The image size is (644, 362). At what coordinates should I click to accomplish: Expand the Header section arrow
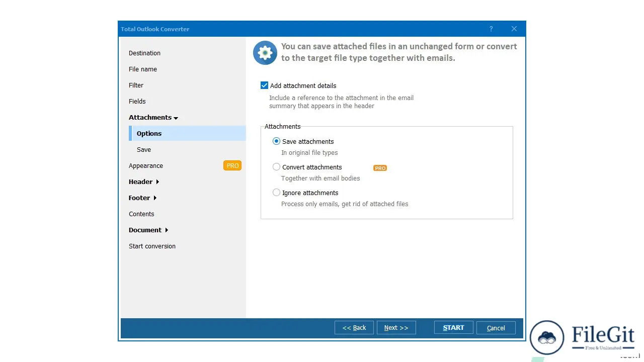[x=157, y=182]
